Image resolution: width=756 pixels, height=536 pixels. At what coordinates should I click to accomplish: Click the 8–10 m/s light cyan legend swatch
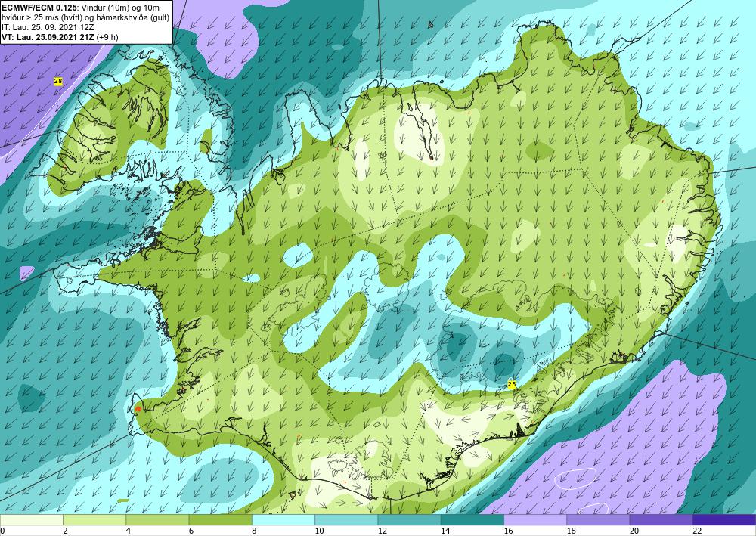pos(283,520)
